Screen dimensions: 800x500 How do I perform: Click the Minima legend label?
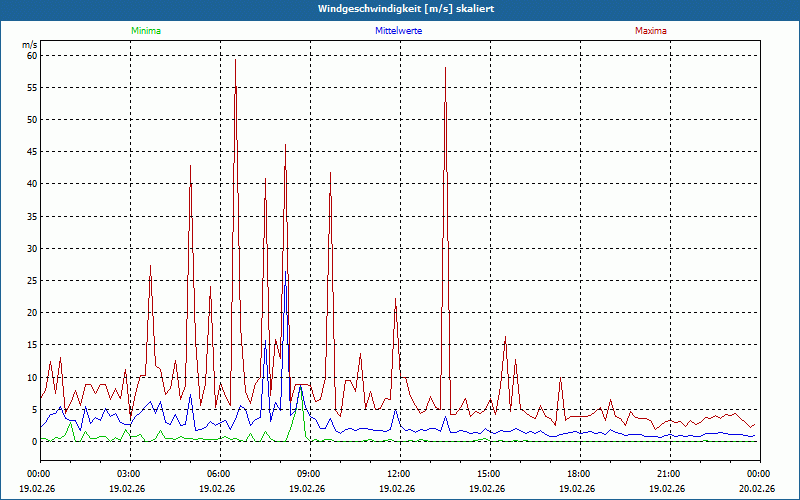tap(145, 31)
